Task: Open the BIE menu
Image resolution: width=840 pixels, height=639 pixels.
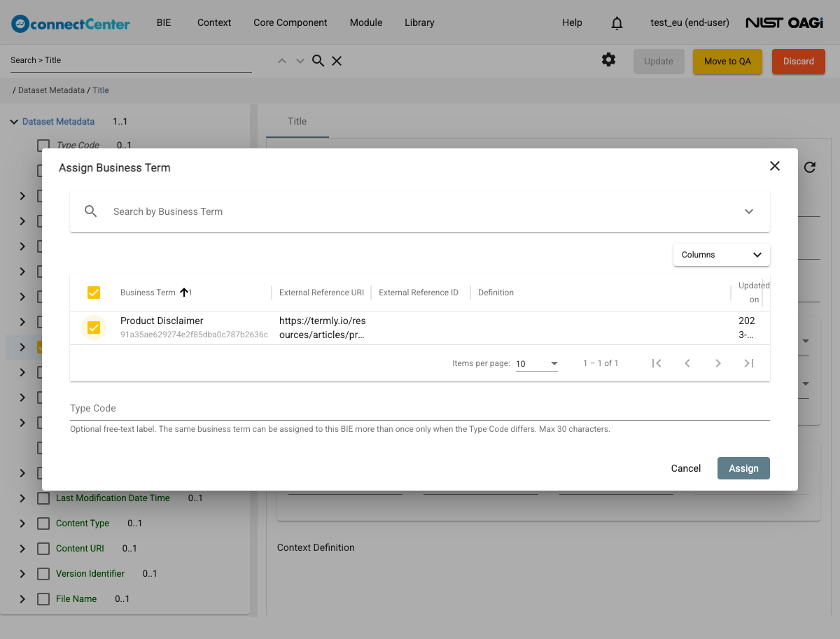Action: [x=164, y=22]
